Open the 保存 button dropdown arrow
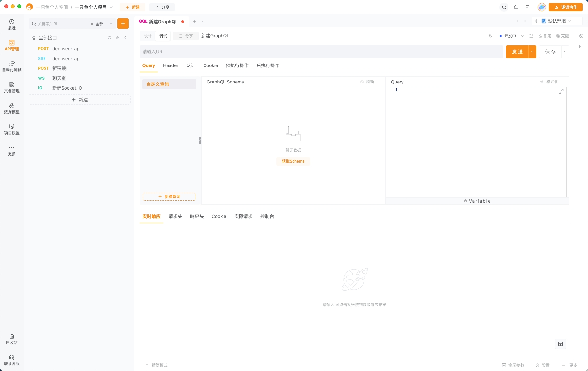 565,52
